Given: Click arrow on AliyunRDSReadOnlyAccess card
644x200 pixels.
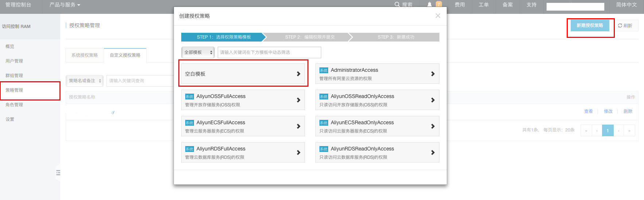Looking at the screenshot, I should coord(433,153).
